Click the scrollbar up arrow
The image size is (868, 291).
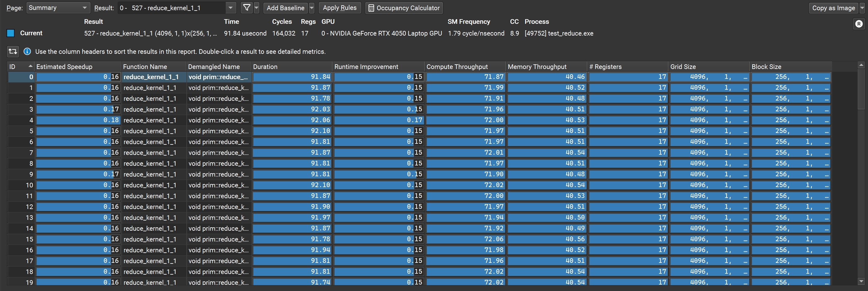pos(861,65)
